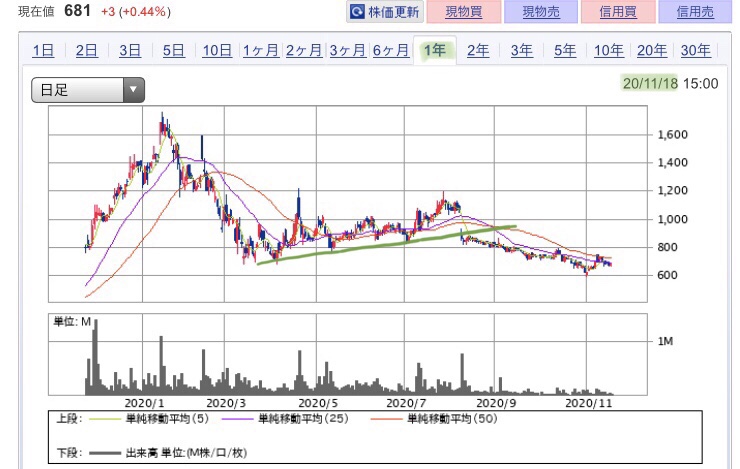Switch chart range to 2日
The height and width of the screenshot is (469, 740).
tap(86, 50)
